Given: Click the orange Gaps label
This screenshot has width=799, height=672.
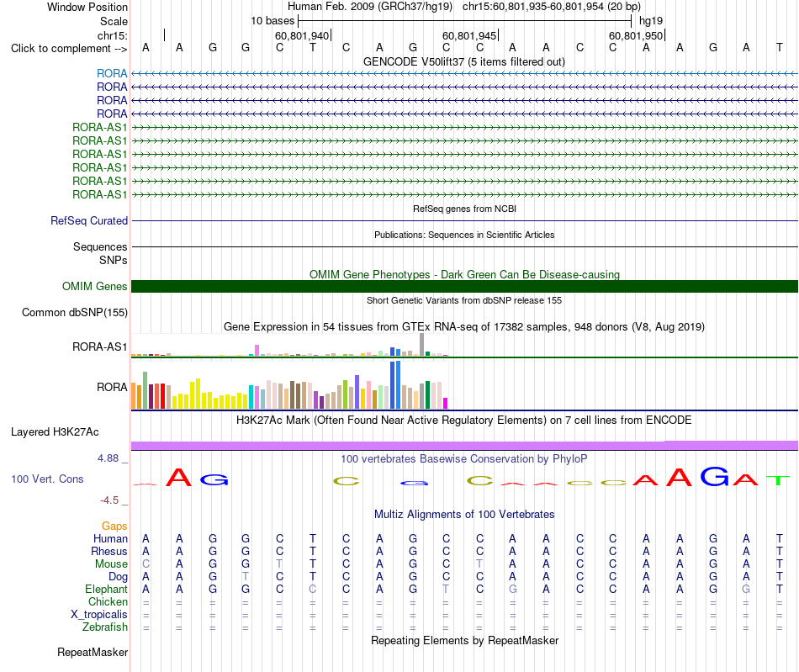Looking at the screenshot, I should [114, 526].
